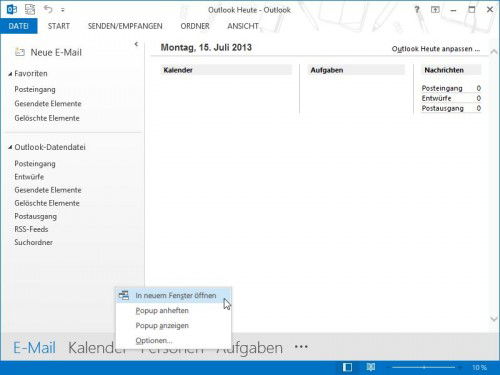Screen dimensions: 500x375
Task: Open the RSS-Feeds folder
Action: (x=31, y=229)
